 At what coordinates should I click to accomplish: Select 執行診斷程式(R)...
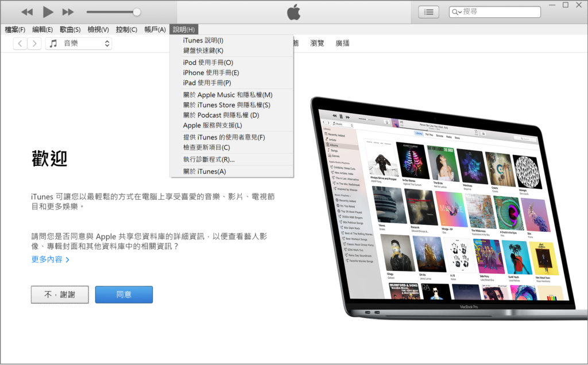pos(232,160)
